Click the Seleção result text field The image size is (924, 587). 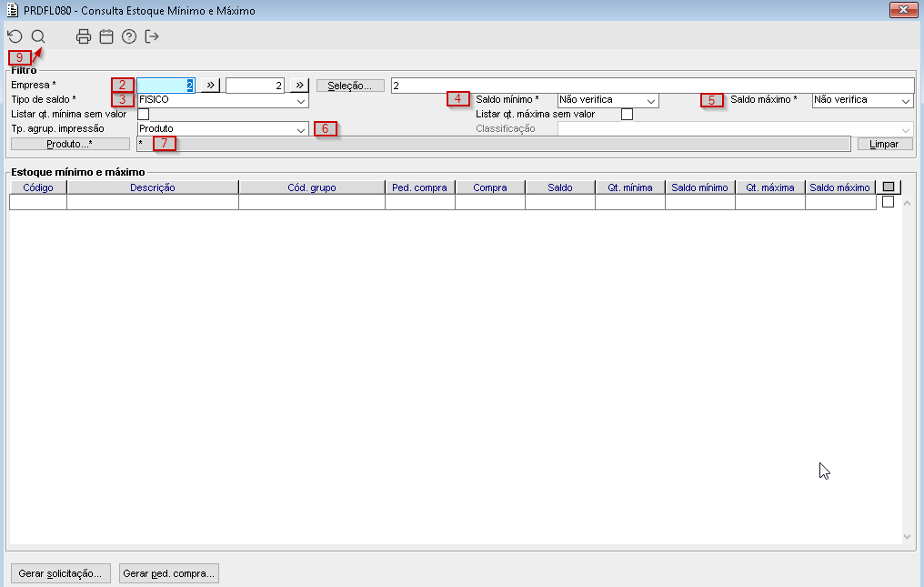click(652, 86)
